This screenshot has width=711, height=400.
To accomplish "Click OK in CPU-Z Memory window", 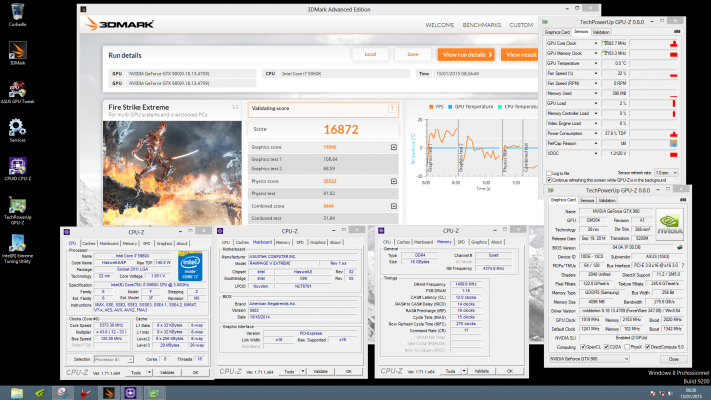I will pos(510,371).
